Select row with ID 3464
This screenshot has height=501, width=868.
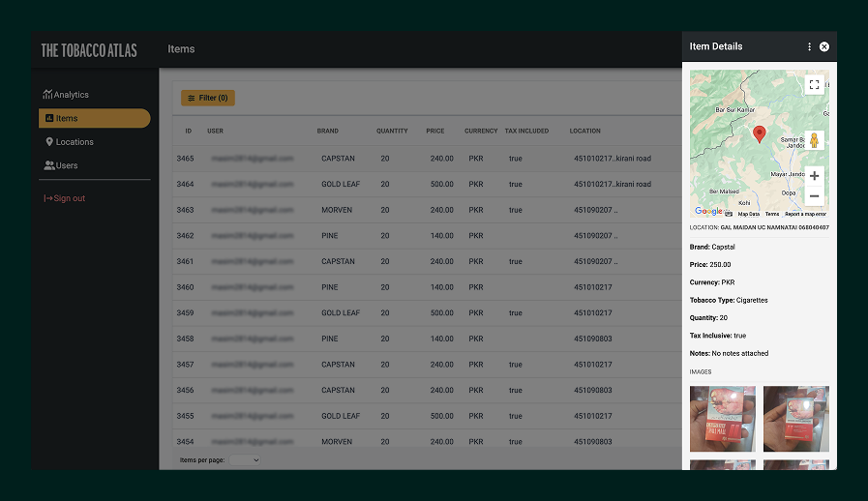click(x=428, y=185)
